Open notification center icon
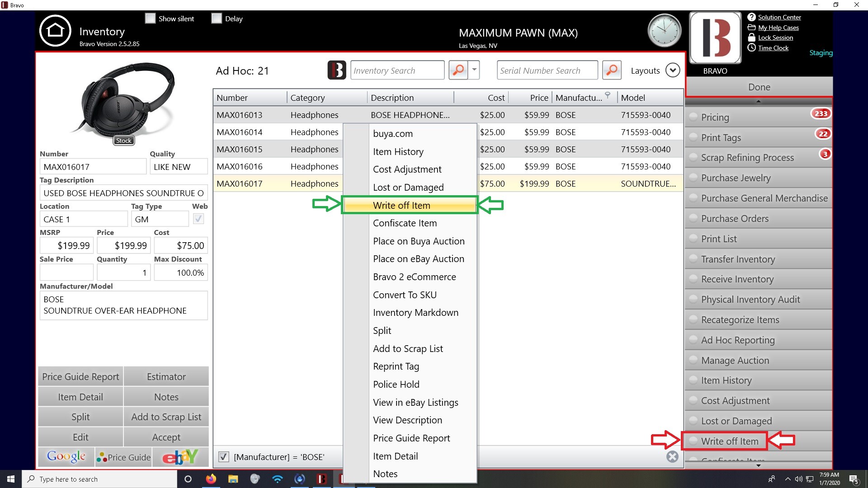 click(x=854, y=479)
